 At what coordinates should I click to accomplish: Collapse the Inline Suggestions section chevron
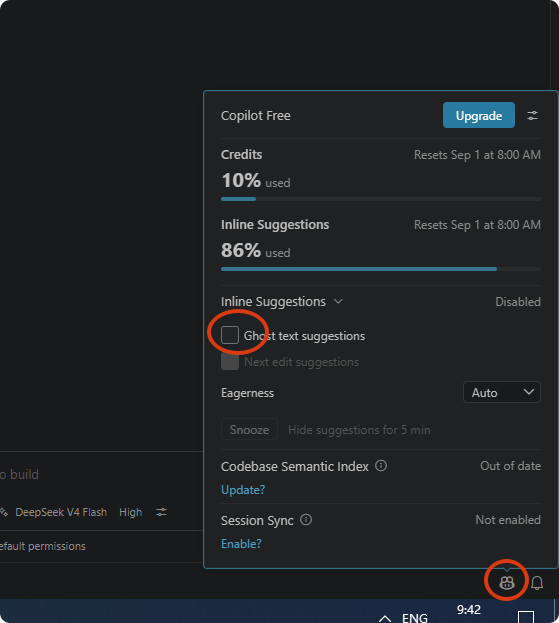(338, 302)
